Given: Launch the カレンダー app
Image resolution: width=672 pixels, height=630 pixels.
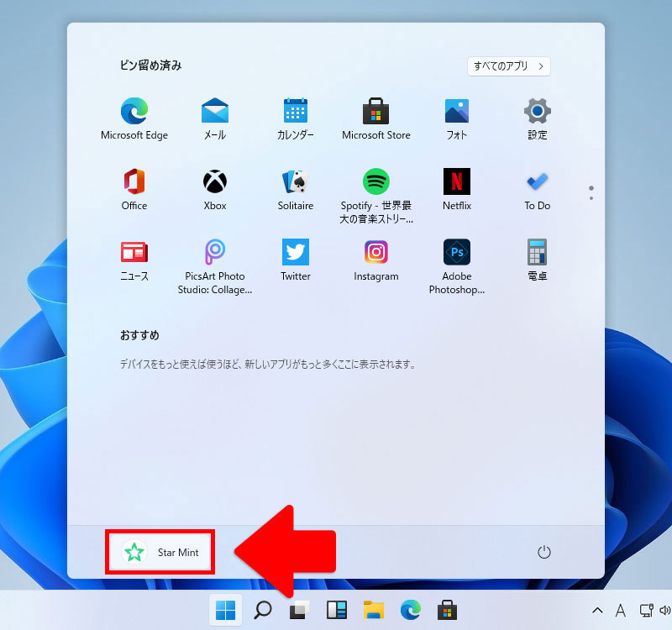Looking at the screenshot, I should (x=296, y=119).
